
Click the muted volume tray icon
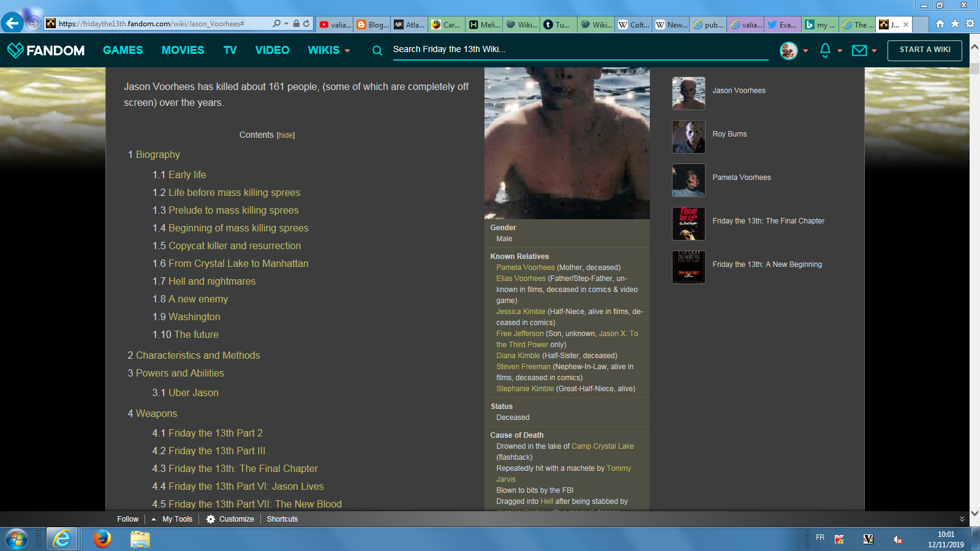[x=897, y=539]
